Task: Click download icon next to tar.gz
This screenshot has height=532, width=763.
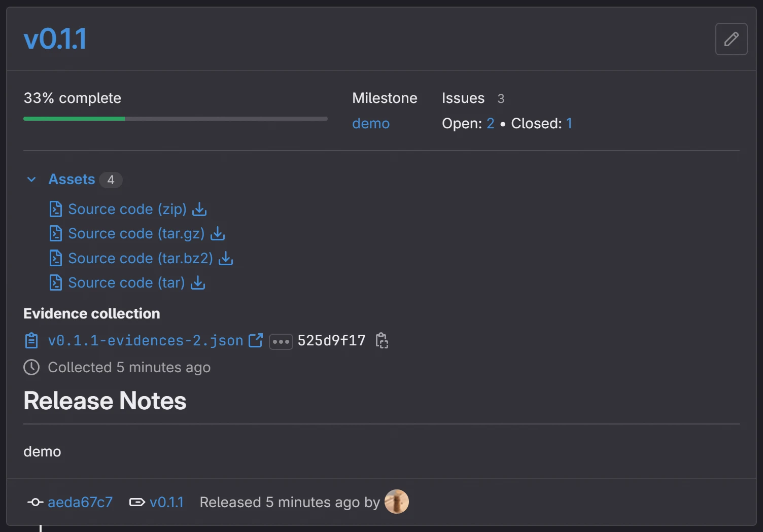Action: pos(218,233)
